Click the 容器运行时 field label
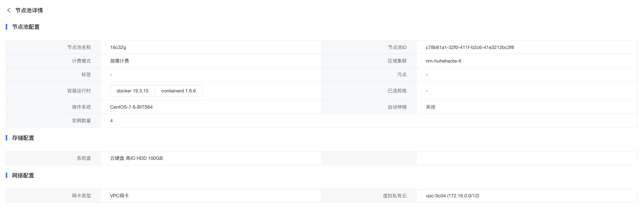This screenshot has width=644, height=216. (x=79, y=91)
